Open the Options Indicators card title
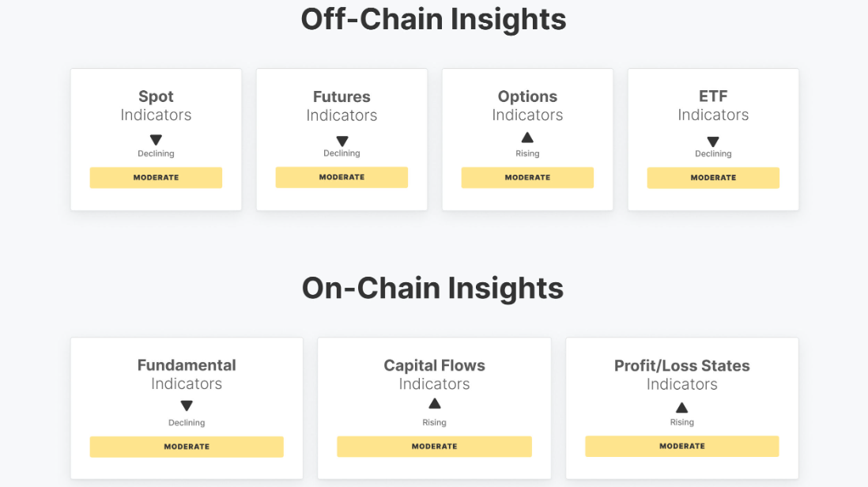868x487 pixels. point(527,105)
